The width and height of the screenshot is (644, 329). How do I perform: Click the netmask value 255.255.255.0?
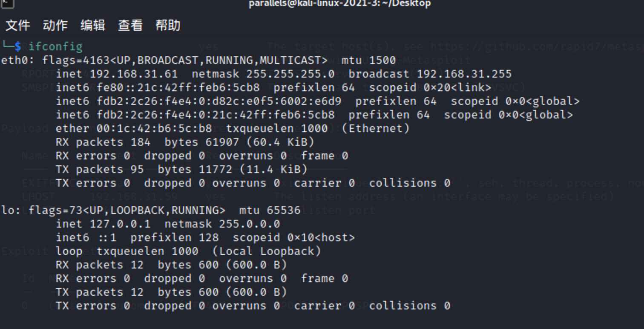(290, 74)
